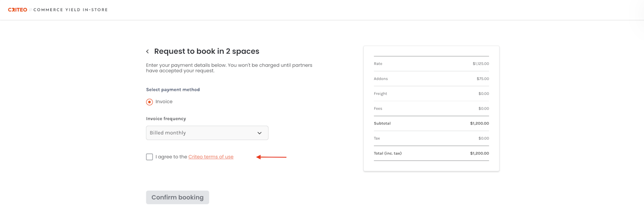This screenshot has height=217, width=644.
Task: Open the Criteo terms of use link
Action: tap(211, 157)
